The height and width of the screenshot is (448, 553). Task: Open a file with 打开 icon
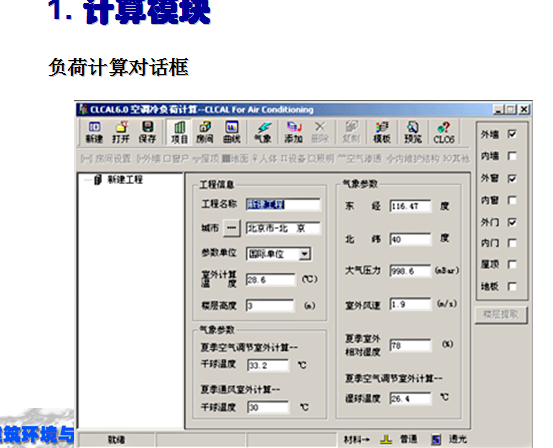click(121, 132)
